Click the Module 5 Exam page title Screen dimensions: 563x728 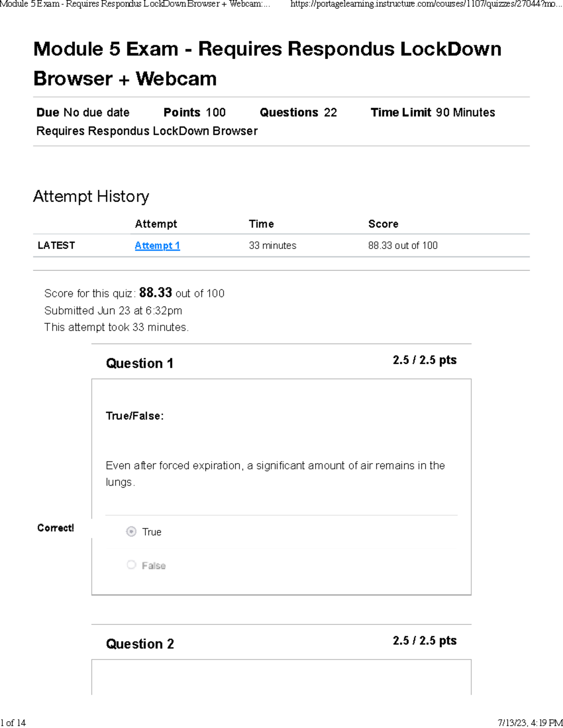point(267,64)
